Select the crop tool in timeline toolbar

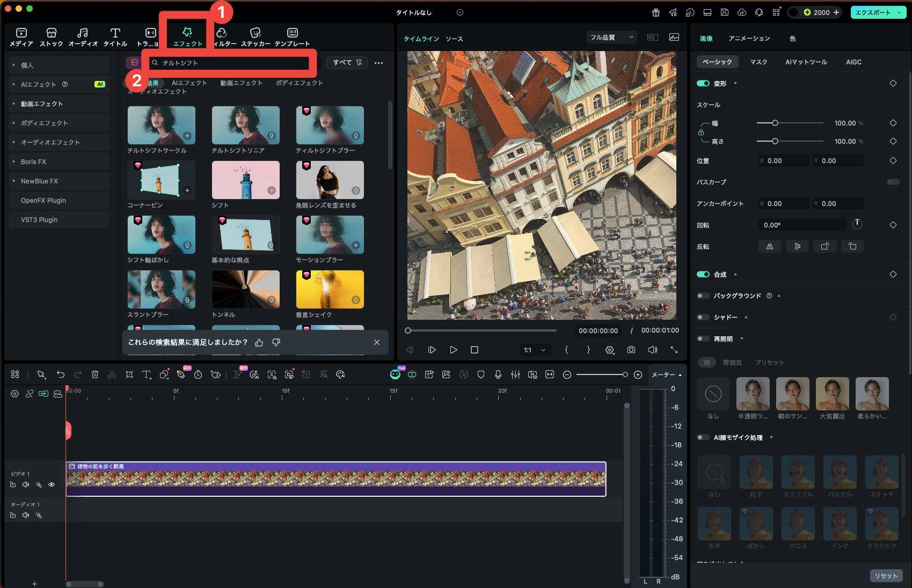click(129, 374)
